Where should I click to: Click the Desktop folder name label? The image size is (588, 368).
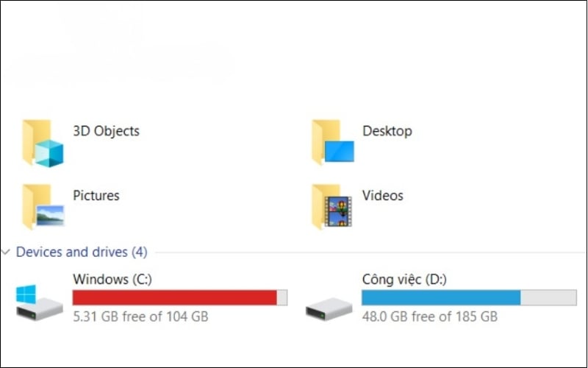tap(387, 132)
